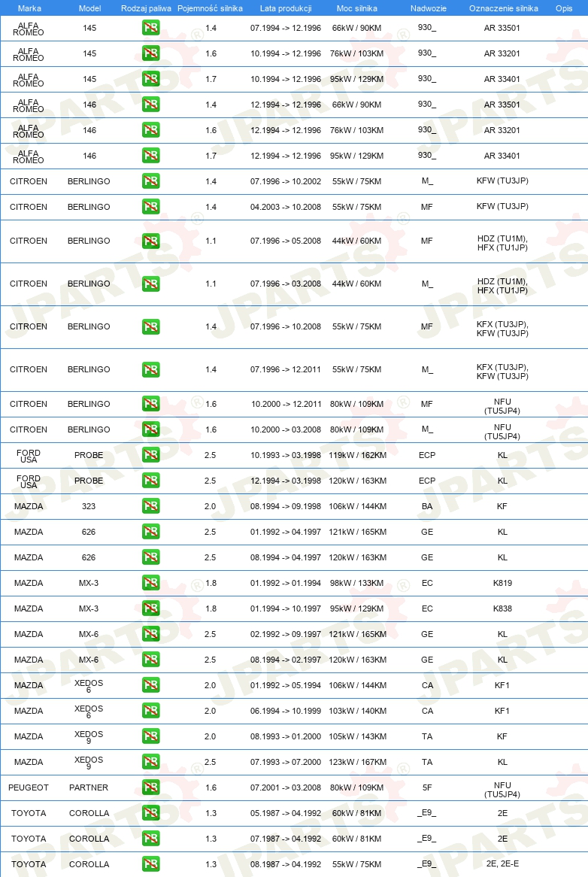
Task: Select KFW (TU3JP) in Berlingo 10.2002 row
Action: [x=502, y=181]
